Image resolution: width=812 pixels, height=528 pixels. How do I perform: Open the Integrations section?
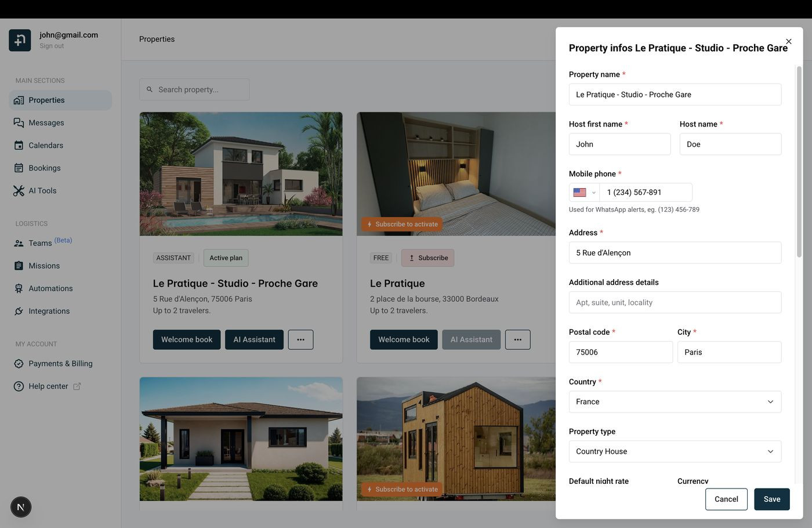49,310
